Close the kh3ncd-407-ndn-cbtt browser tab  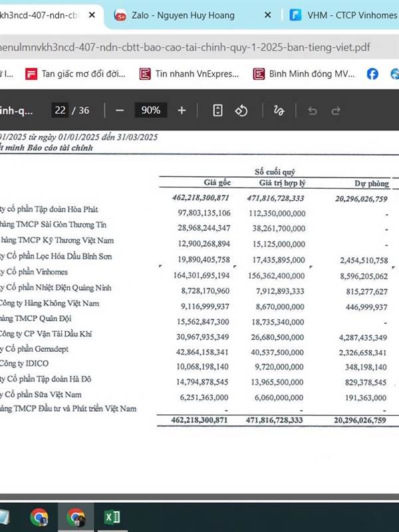92,15
